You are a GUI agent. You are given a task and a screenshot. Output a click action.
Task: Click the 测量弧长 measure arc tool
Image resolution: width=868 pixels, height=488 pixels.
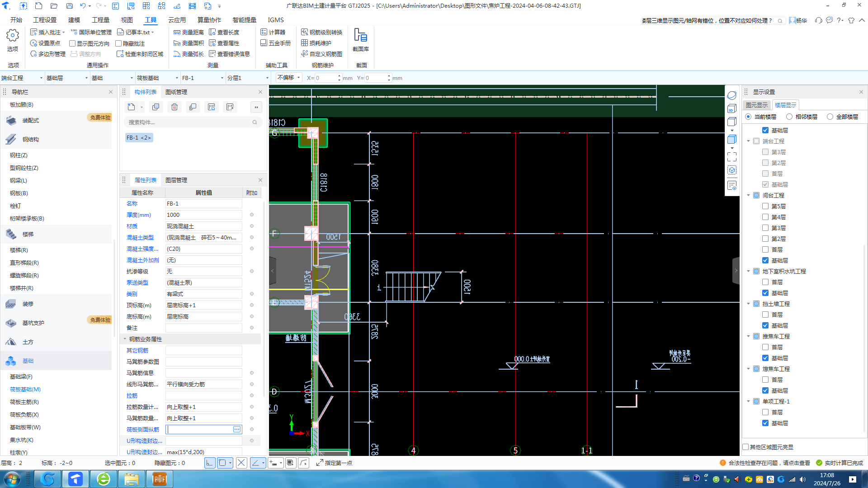[x=189, y=54]
